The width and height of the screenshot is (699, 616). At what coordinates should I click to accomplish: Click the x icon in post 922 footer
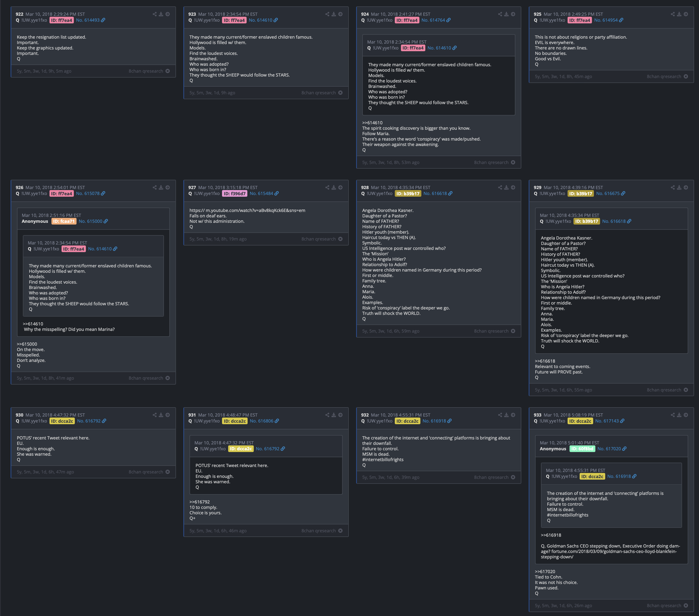pyautogui.click(x=168, y=71)
